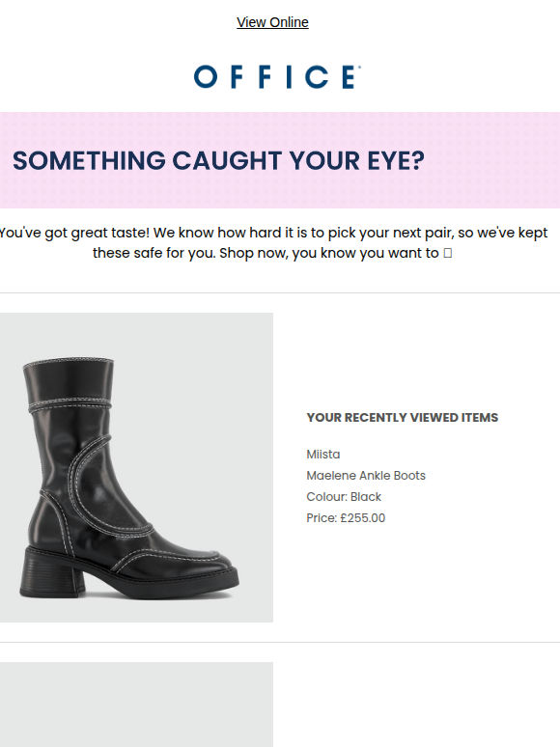
Task: Select the "Your recently viewed items" heading
Action: point(403,417)
